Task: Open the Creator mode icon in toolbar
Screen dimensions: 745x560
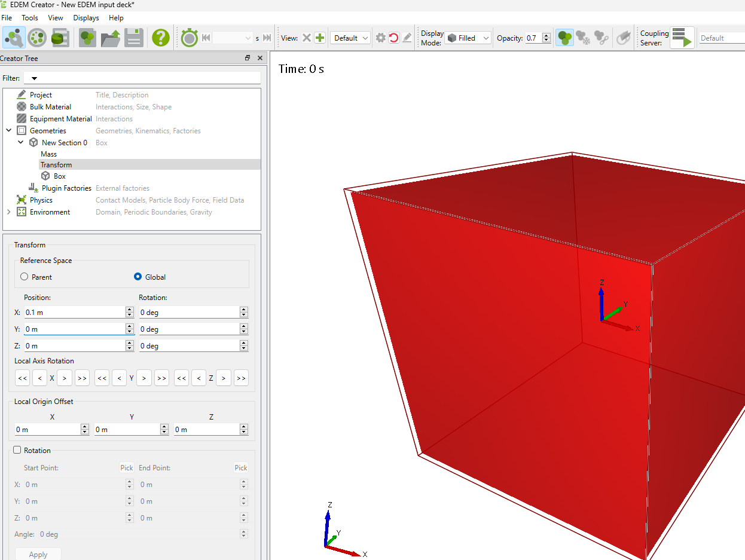Action: point(14,38)
